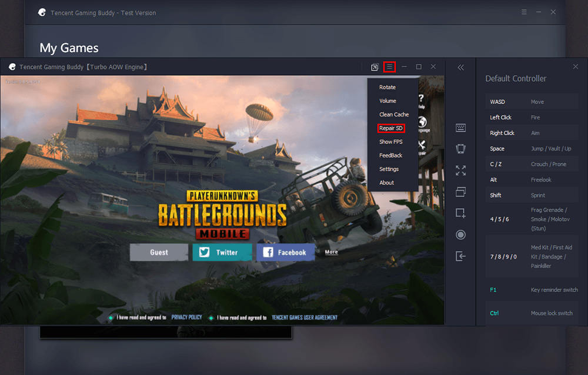Toggle the Privacy Policy agreement diamond checkbox

(111, 317)
